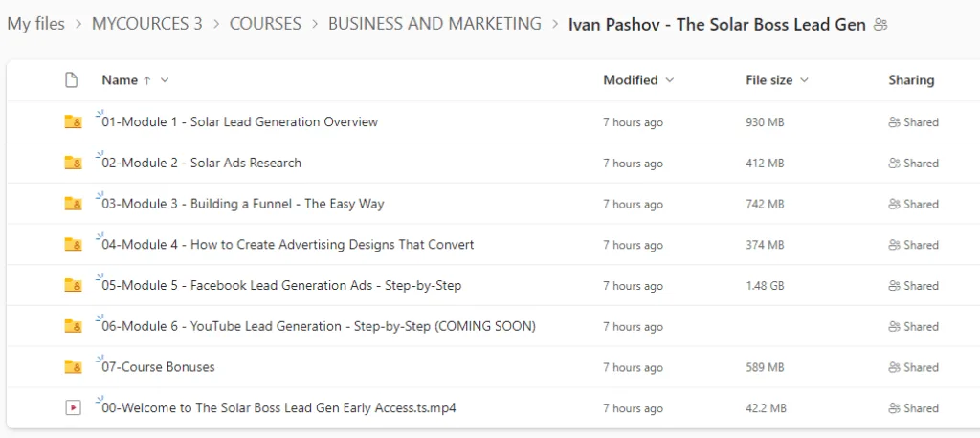Click the shared folder icon for Module 1
Viewport: 980px width, 438px height.
(x=72, y=122)
